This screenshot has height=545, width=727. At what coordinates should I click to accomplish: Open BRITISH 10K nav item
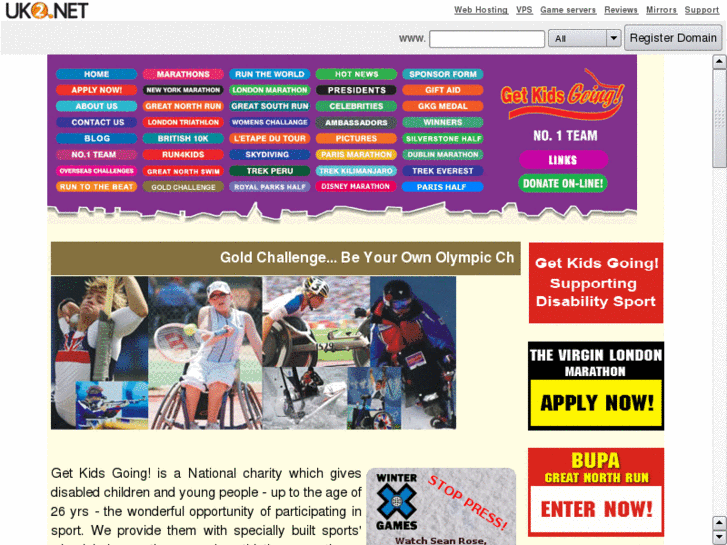(183, 138)
